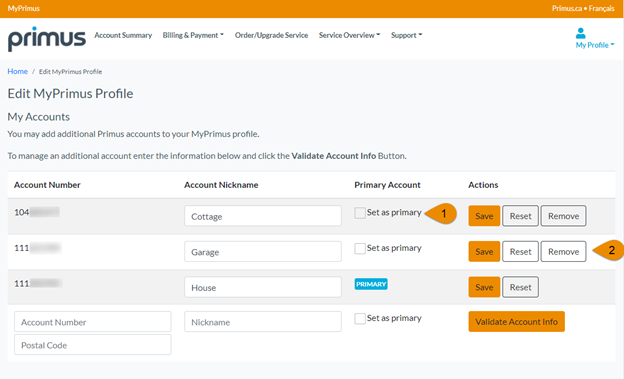Click the Actions column header
Image resolution: width=624 pixels, height=379 pixels.
click(483, 185)
